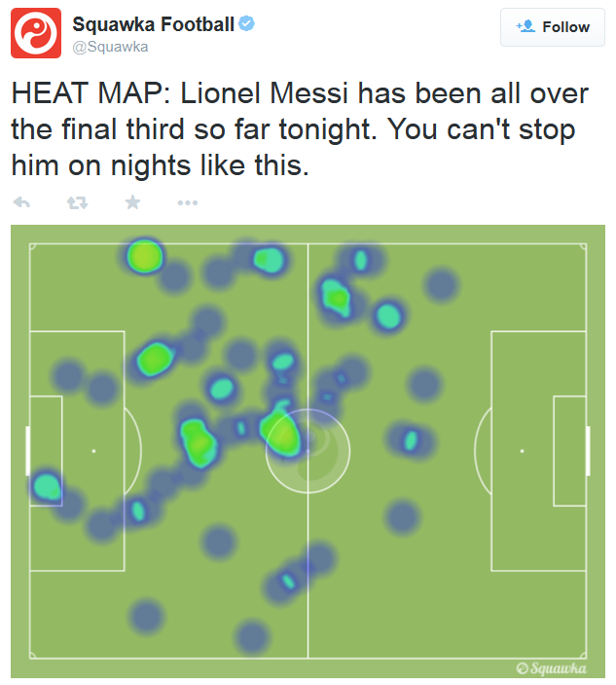This screenshot has height=685, width=616.
Task: Click the blue verified badge
Action: [x=248, y=24]
